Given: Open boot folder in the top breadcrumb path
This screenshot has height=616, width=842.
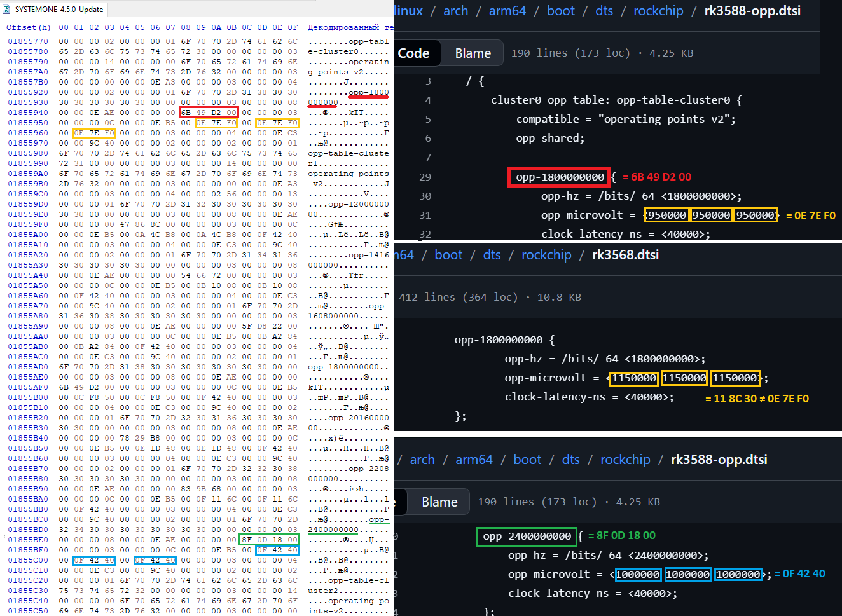Looking at the screenshot, I should (560, 11).
